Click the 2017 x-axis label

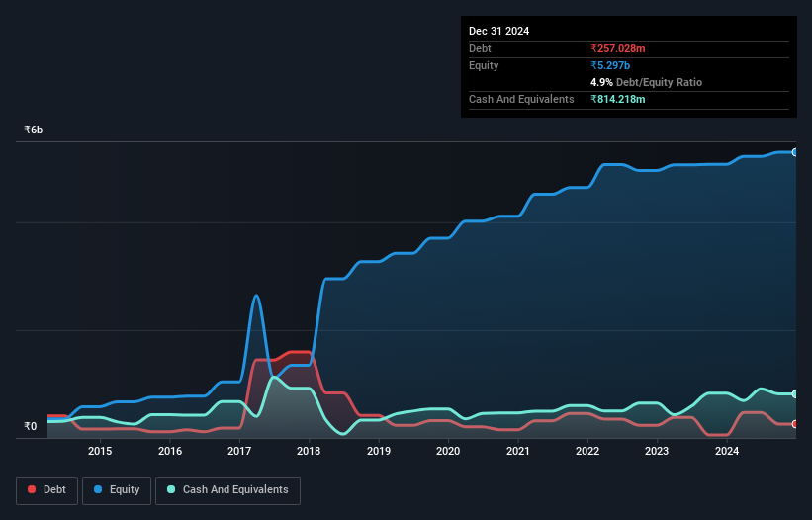point(239,451)
